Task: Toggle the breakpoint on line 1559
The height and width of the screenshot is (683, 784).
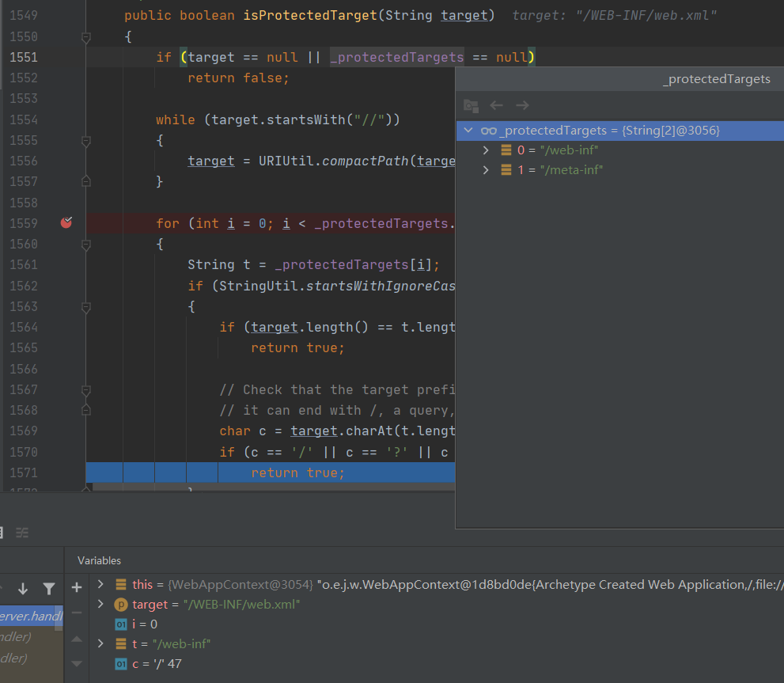Action: 66,222
